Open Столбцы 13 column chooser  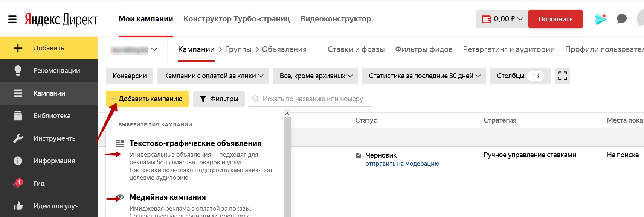tap(520, 76)
